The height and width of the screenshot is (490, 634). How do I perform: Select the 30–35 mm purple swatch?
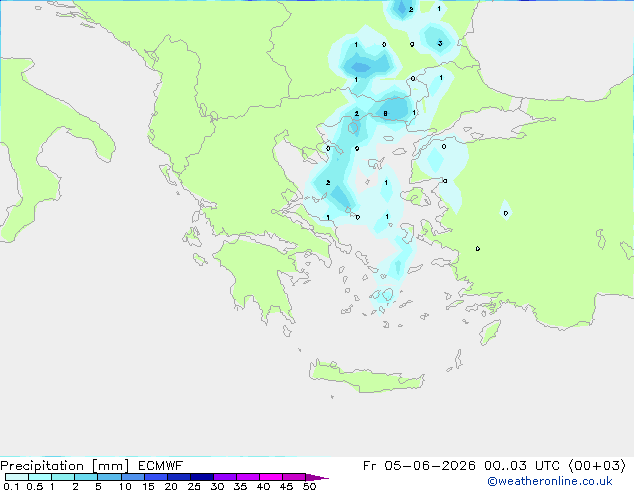224,477
